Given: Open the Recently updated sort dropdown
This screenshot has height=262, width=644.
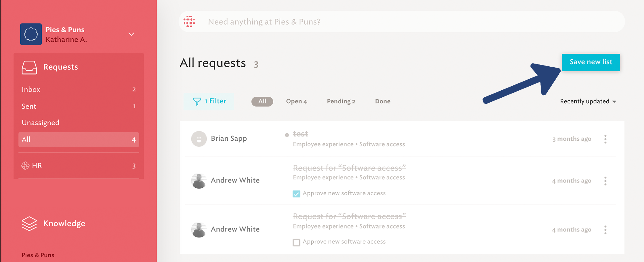Looking at the screenshot, I should point(588,101).
